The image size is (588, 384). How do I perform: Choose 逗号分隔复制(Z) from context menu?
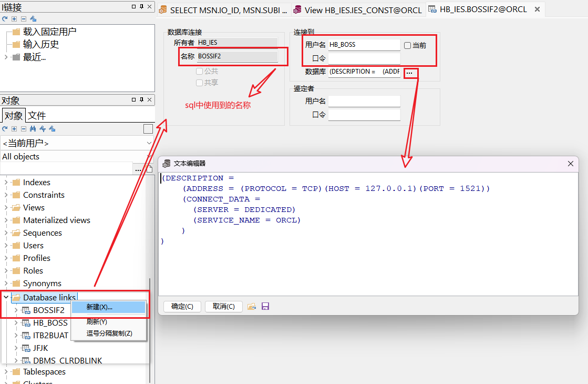(x=108, y=334)
